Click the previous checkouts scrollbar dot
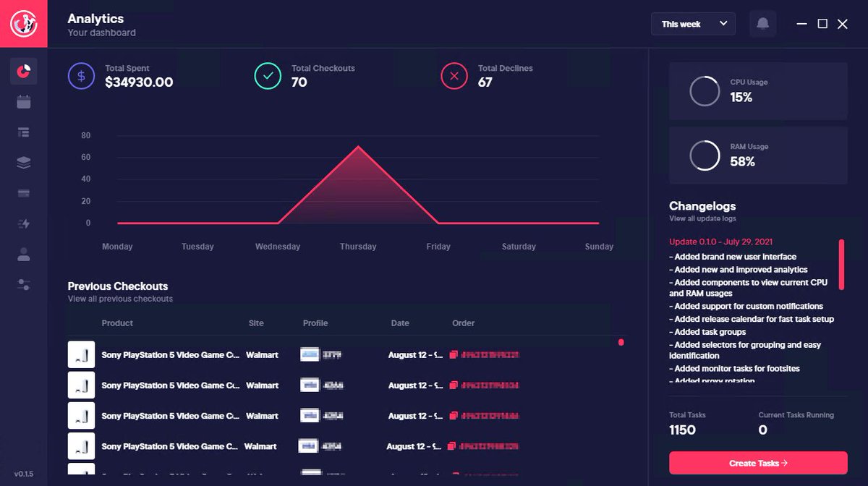The width and height of the screenshot is (868, 486). pyautogui.click(x=621, y=342)
